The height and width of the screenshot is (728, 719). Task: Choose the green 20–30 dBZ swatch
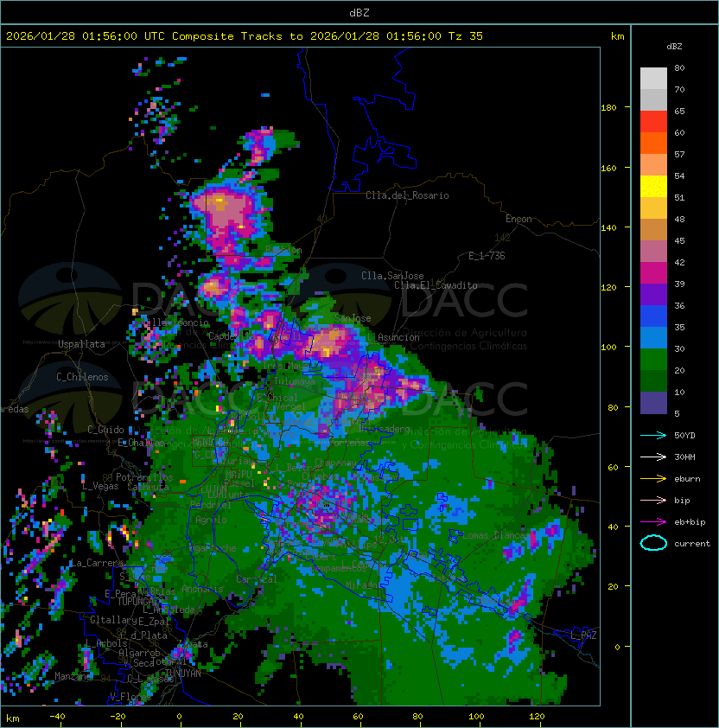653,360
